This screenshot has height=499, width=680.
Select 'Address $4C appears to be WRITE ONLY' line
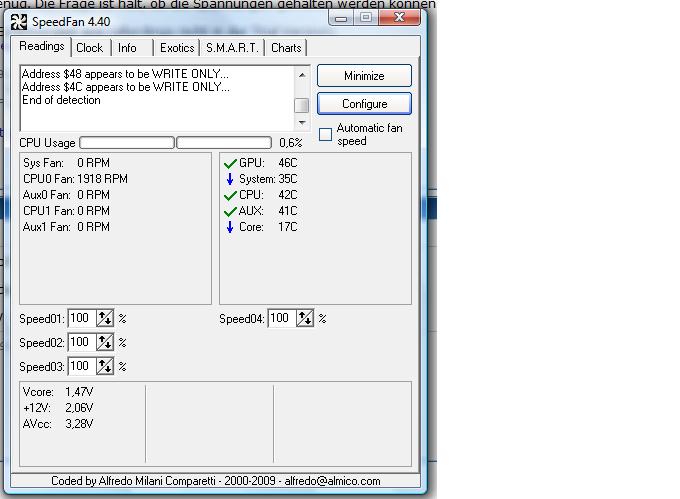[x=126, y=87]
